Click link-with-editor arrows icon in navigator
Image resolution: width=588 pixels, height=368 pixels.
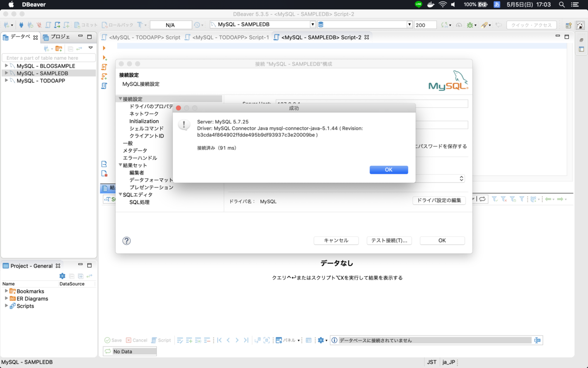point(79,49)
